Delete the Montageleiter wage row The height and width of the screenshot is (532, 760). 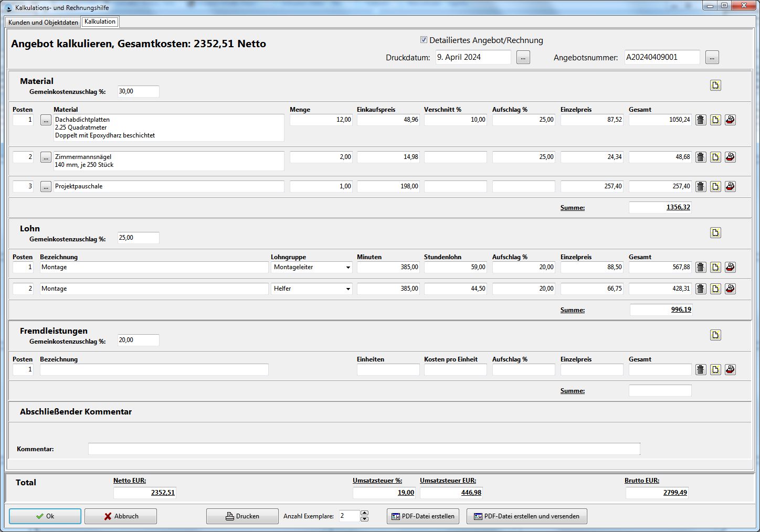pos(701,268)
